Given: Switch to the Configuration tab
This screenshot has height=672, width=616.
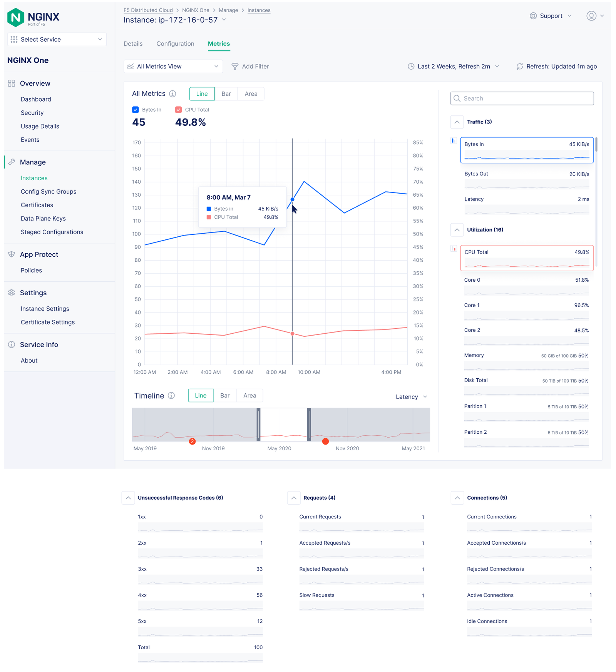Looking at the screenshot, I should click(175, 44).
